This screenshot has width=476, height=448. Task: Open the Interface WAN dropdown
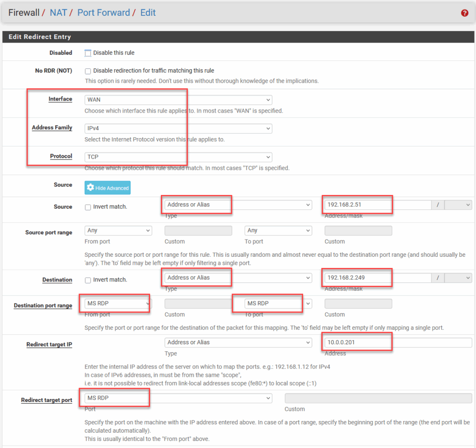(178, 100)
